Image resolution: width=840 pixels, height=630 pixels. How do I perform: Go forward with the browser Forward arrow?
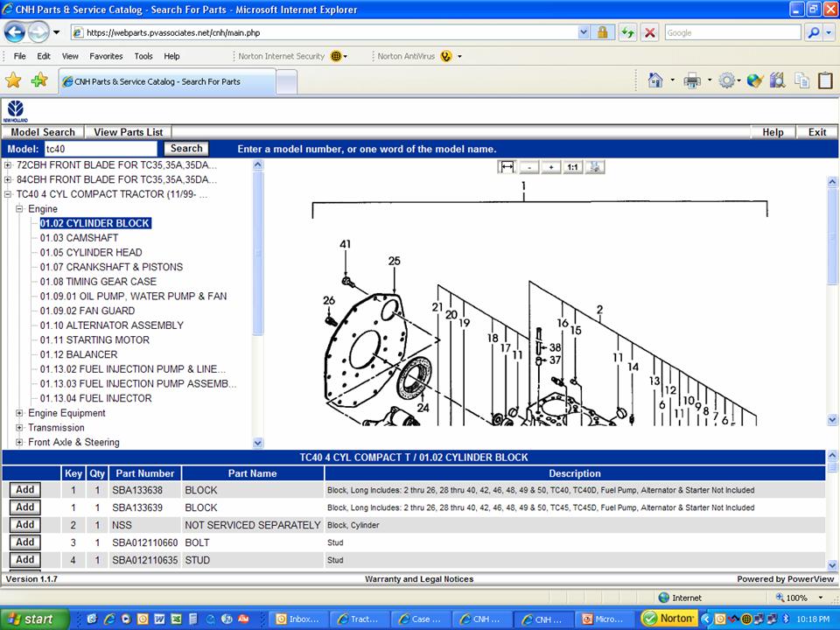point(38,32)
